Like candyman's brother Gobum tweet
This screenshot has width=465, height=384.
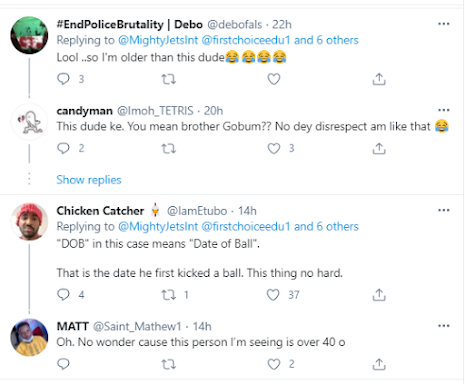[x=274, y=148]
